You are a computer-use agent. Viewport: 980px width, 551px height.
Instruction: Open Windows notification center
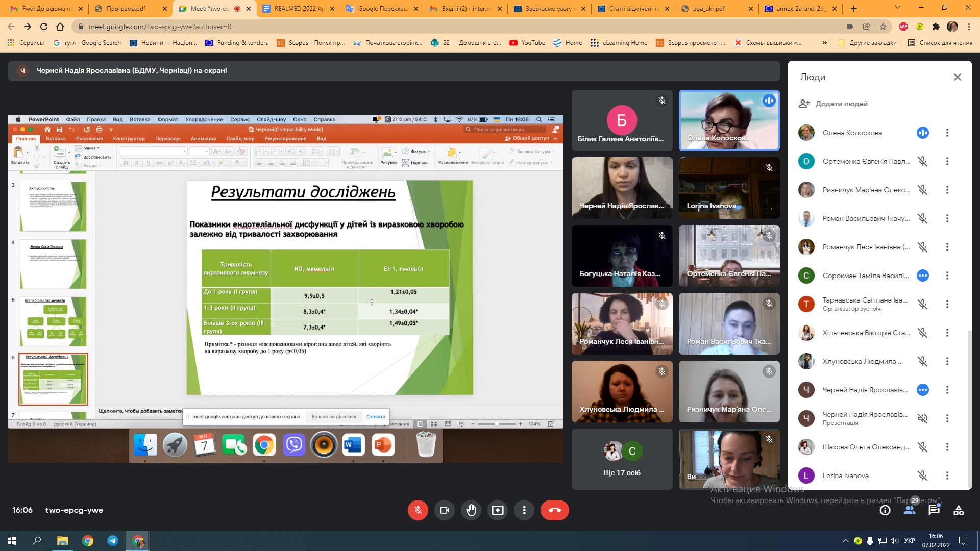[963, 541]
